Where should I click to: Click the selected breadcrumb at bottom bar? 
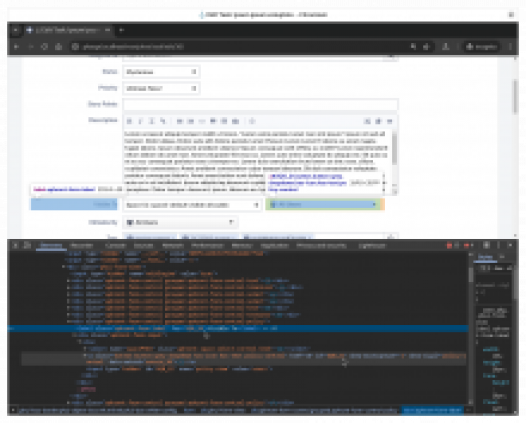[432, 410]
